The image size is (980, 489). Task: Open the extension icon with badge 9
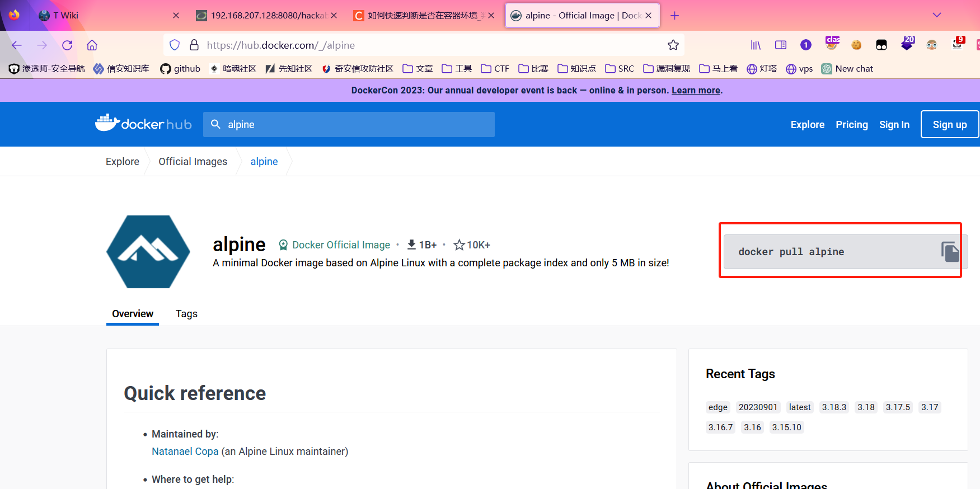(x=958, y=44)
